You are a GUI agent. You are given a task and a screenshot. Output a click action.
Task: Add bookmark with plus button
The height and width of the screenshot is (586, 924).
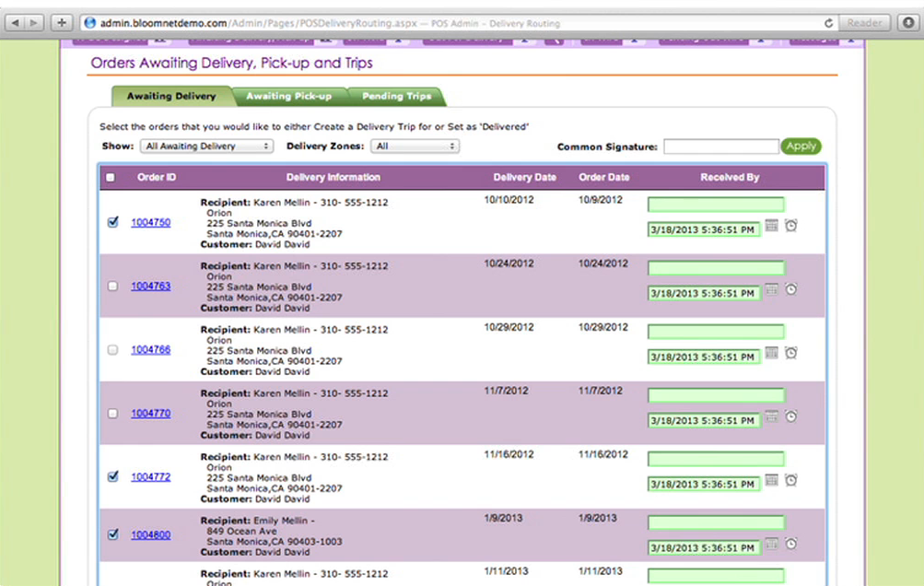coord(62,23)
